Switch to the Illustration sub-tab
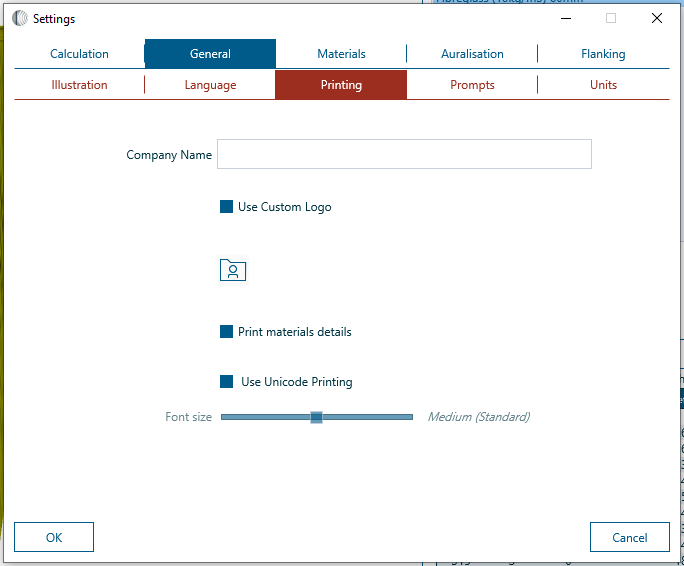The height and width of the screenshot is (566, 684). click(x=79, y=85)
